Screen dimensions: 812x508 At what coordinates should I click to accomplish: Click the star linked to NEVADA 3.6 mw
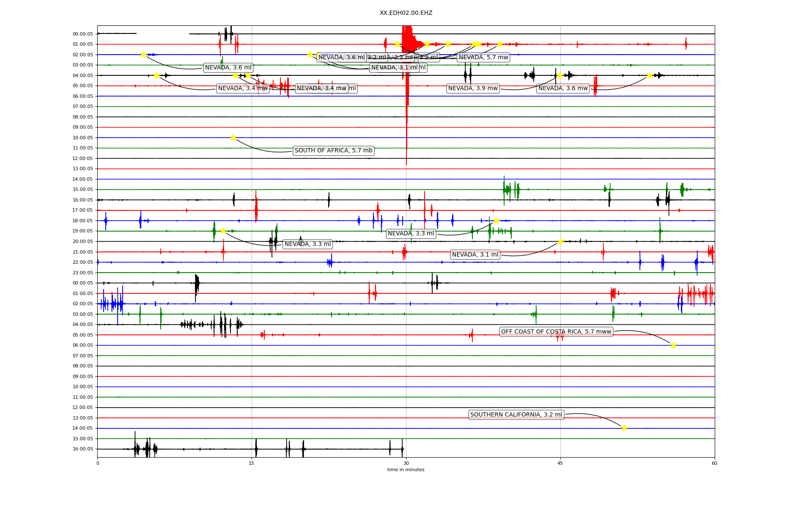pyautogui.click(x=650, y=75)
